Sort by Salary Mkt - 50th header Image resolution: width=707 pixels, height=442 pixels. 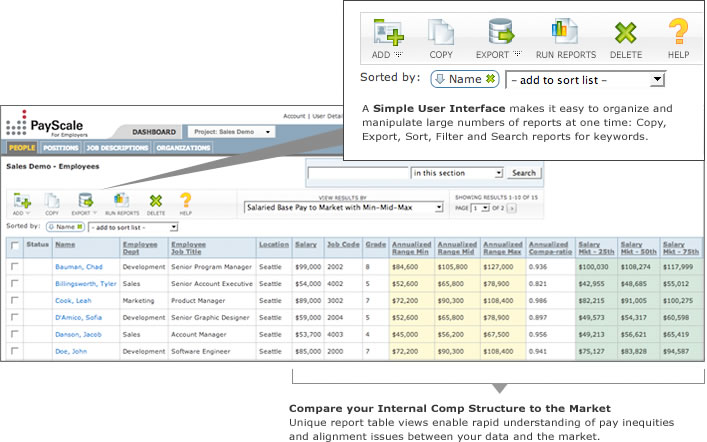coord(638,248)
